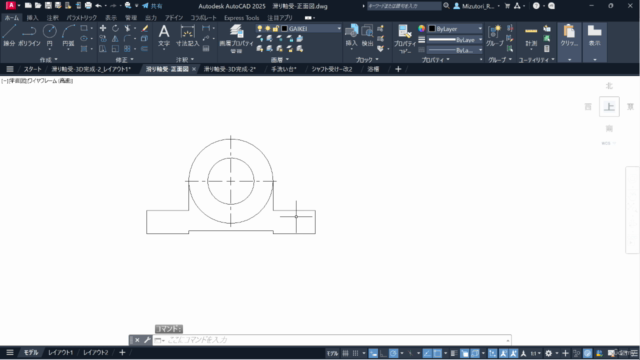640x360 pixels.
Task: Click the Rectangle tool in Draw panel
Action: [x=84, y=28]
